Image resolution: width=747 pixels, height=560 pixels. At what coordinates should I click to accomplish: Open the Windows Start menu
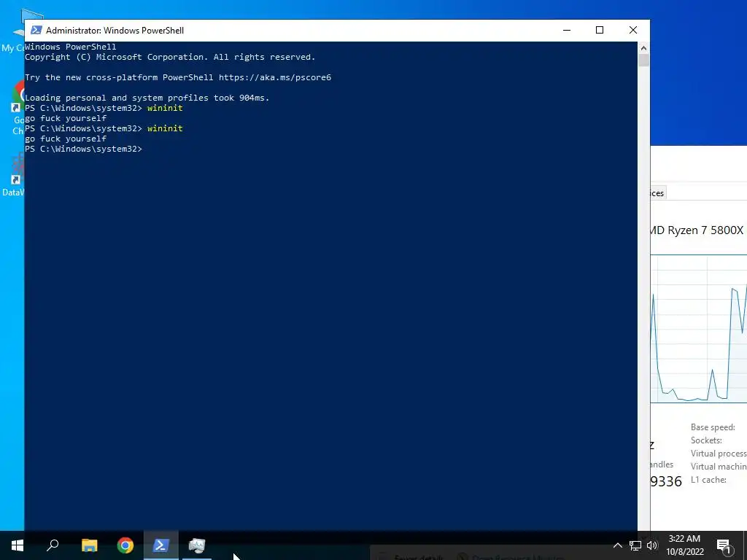(x=18, y=545)
